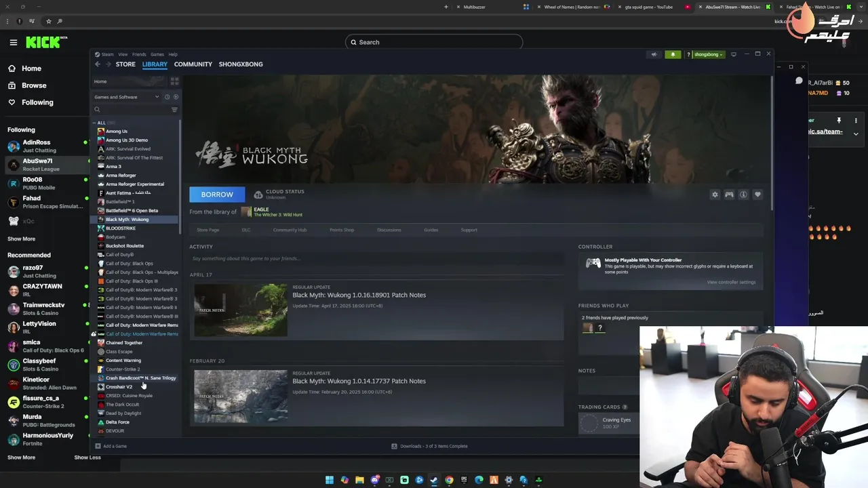Image resolution: width=868 pixels, height=488 pixels.
Task: Open the Steam menu
Action: [x=107, y=54]
